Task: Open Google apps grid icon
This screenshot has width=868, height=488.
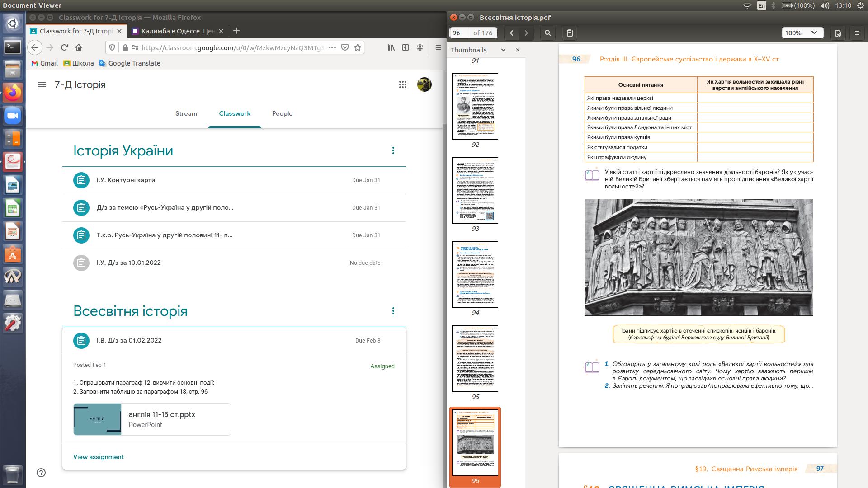Action: tap(402, 84)
